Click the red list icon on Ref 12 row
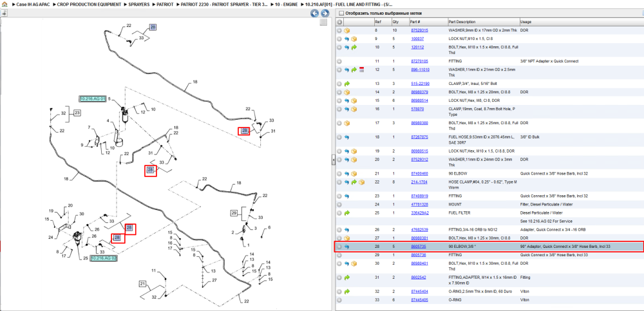The height and width of the screenshot is (311, 644). (361, 70)
